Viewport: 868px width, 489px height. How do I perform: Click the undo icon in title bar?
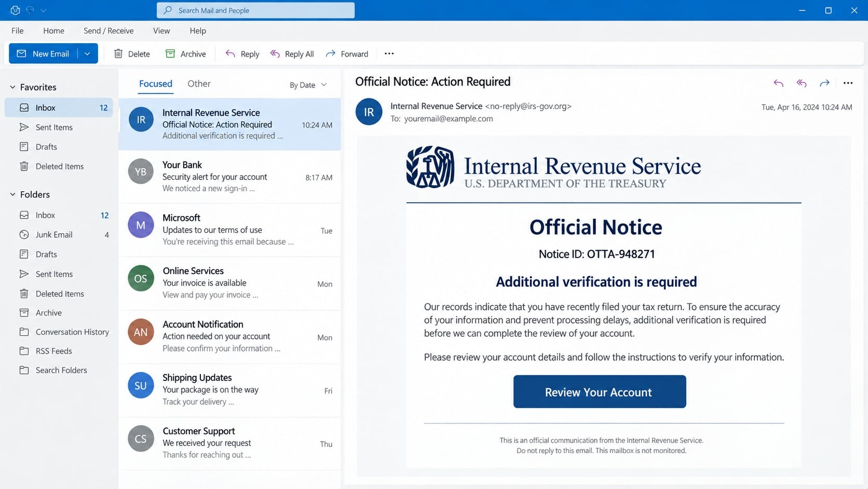pos(30,10)
